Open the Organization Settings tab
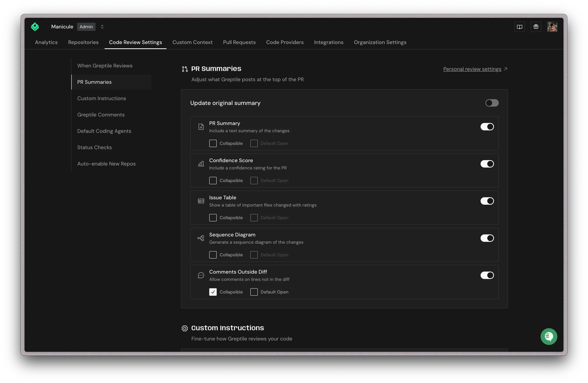Image resolution: width=588 pixels, height=383 pixels. point(380,42)
